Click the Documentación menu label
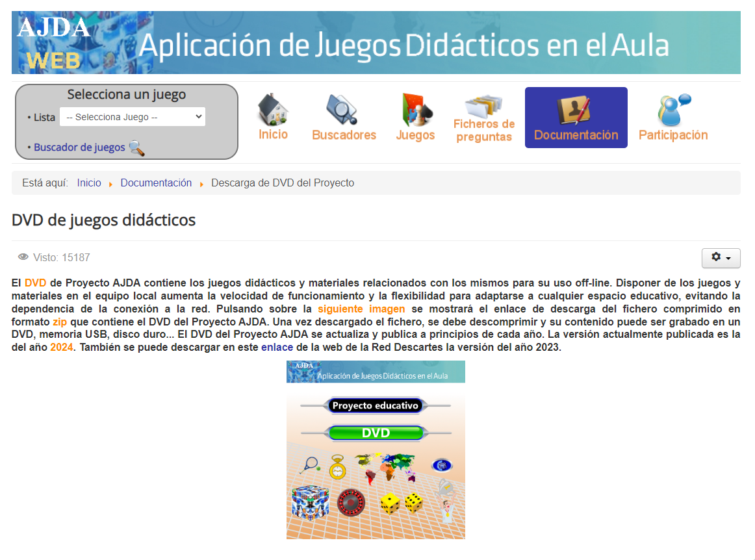 (x=576, y=135)
